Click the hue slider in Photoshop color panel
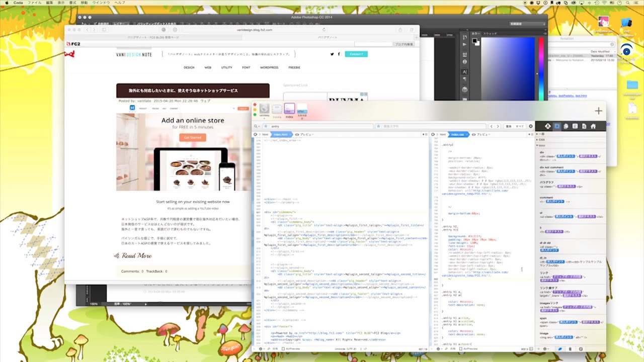 coord(541,69)
